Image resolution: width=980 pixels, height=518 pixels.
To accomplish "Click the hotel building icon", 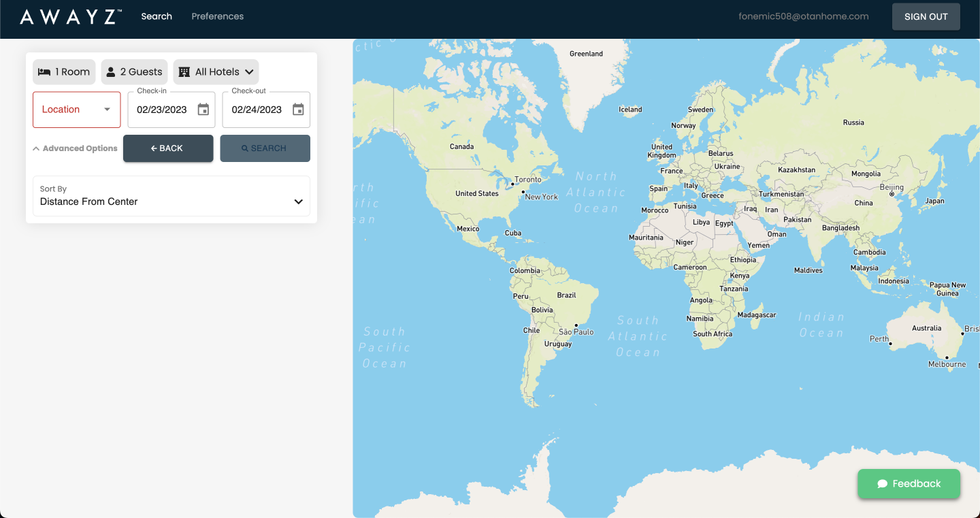I will click(x=184, y=72).
